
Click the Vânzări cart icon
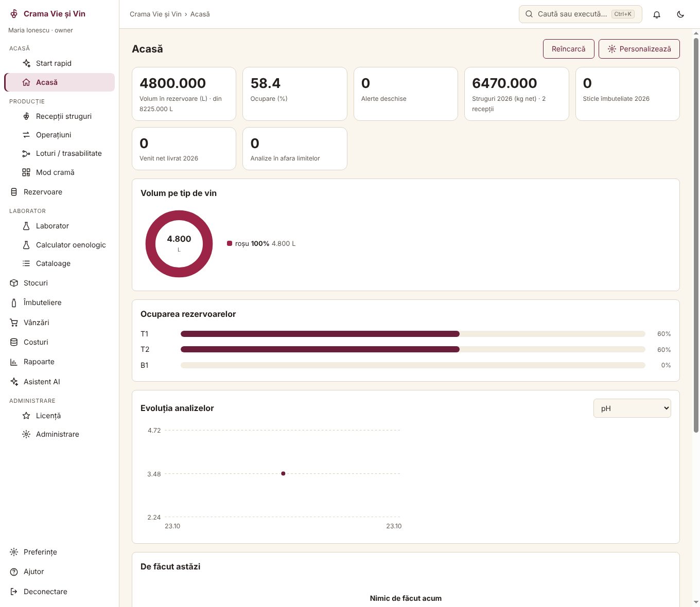point(14,323)
